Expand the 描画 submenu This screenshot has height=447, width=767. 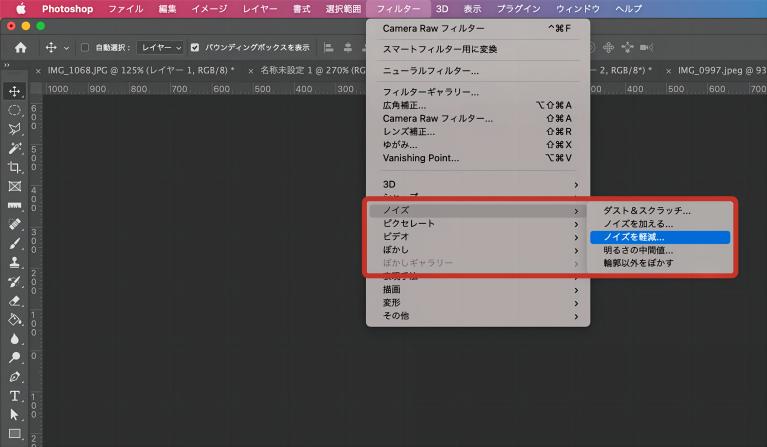point(478,290)
